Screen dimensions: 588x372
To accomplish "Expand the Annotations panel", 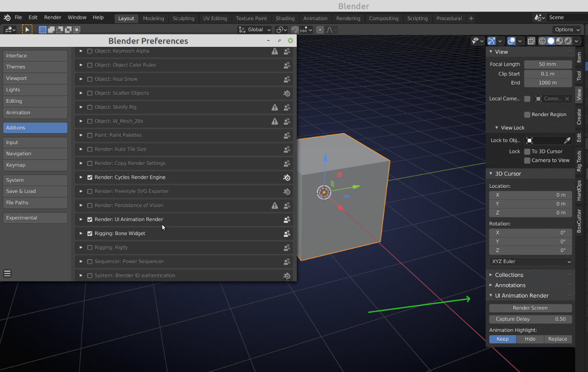I will [x=510, y=285].
